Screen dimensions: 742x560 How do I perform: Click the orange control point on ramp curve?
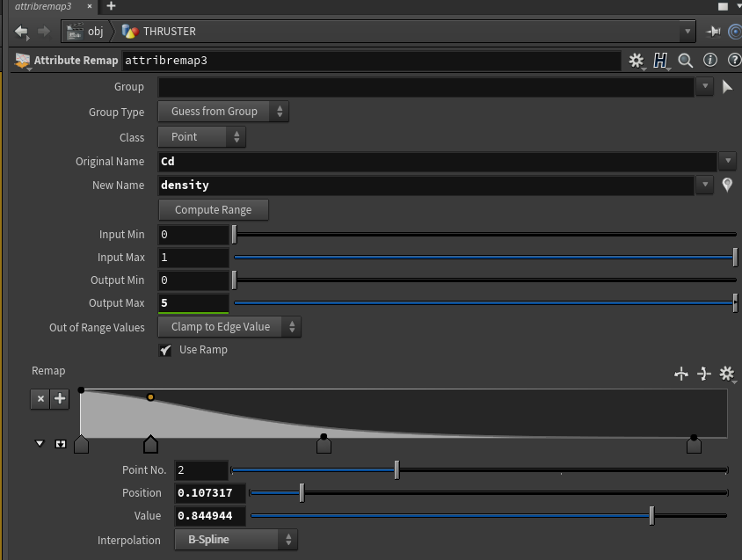click(150, 397)
